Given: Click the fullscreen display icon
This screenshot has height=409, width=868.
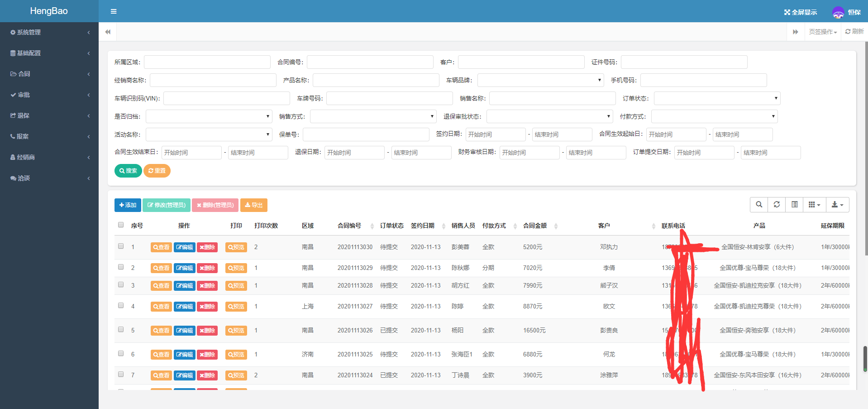Looking at the screenshot, I should (x=787, y=12).
